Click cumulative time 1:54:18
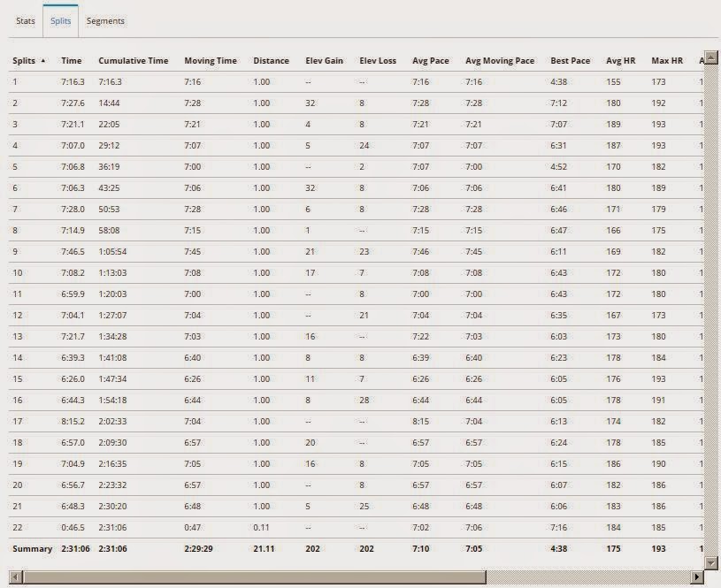Screen dimensions: 721x588 point(112,400)
